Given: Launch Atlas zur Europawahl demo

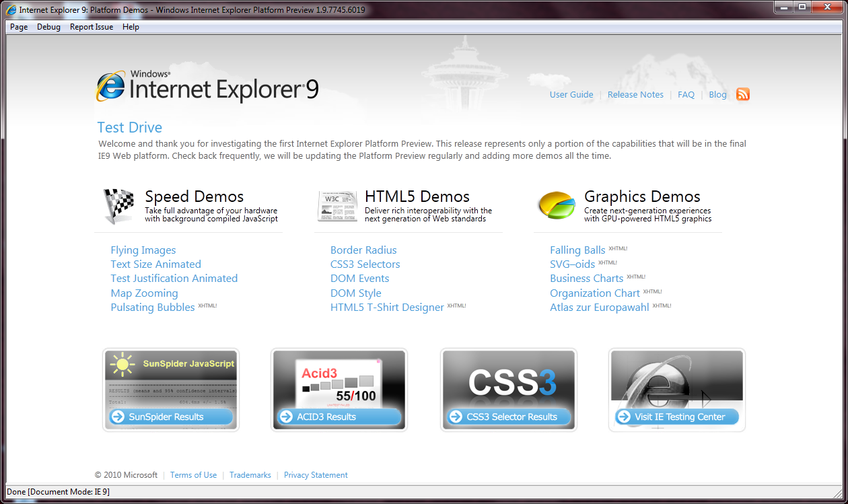Looking at the screenshot, I should [x=600, y=308].
